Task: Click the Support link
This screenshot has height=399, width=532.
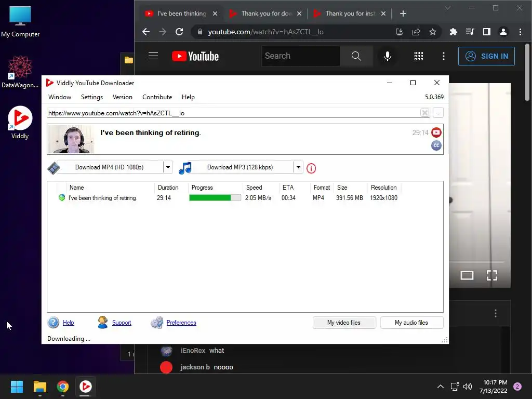Action: (122, 323)
